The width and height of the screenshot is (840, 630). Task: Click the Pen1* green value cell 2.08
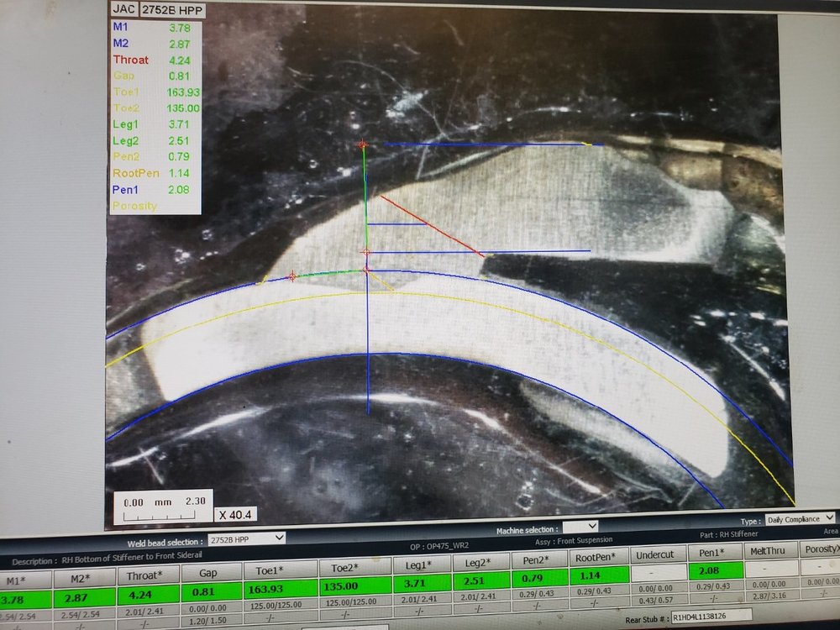(712, 571)
